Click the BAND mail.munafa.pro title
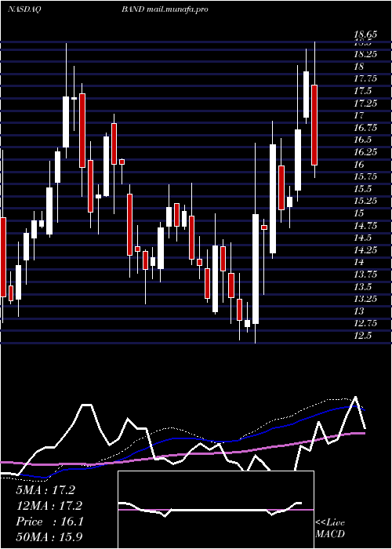The width and height of the screenshot is (392, 549). (x=165, y=9)
